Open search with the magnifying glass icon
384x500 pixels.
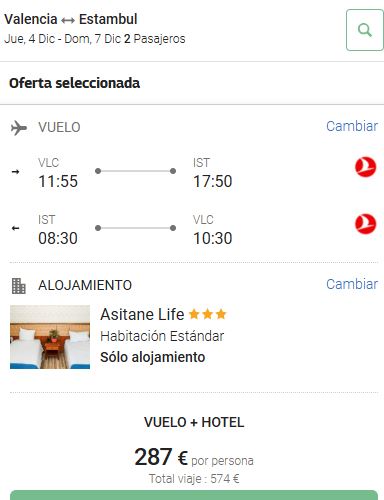pyautogui.click(x=365, y=30)
